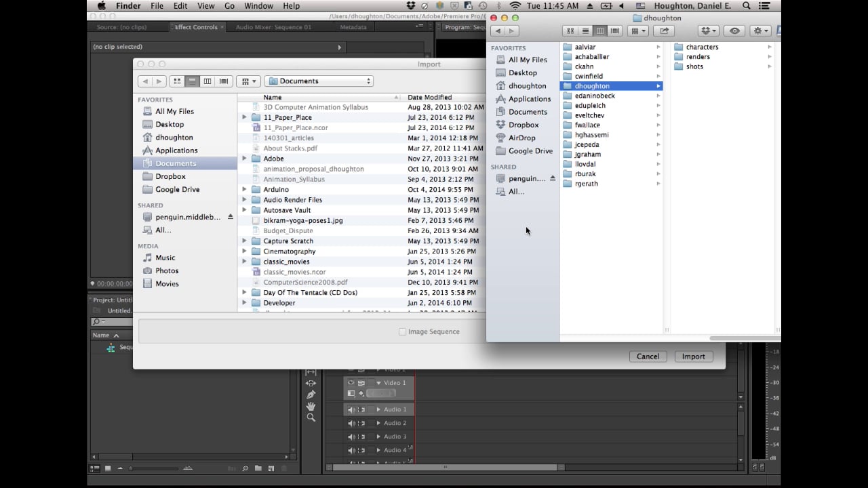Select the Pen tool in Premiere's toolbox
Image resolution: width=868 pixels, height=488 pixels.
click(x=311, y=394)
